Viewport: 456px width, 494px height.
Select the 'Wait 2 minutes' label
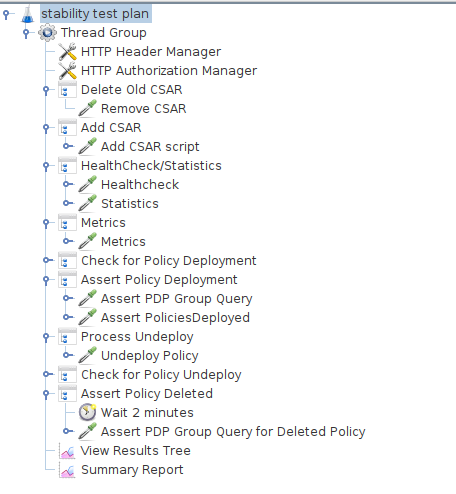147,413
